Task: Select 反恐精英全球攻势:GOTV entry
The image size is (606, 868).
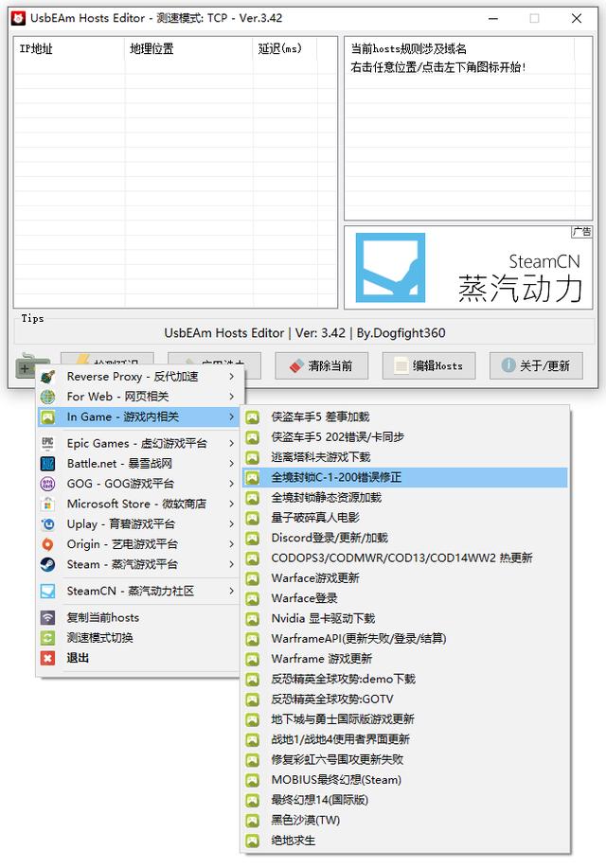Action: [405, 700]
